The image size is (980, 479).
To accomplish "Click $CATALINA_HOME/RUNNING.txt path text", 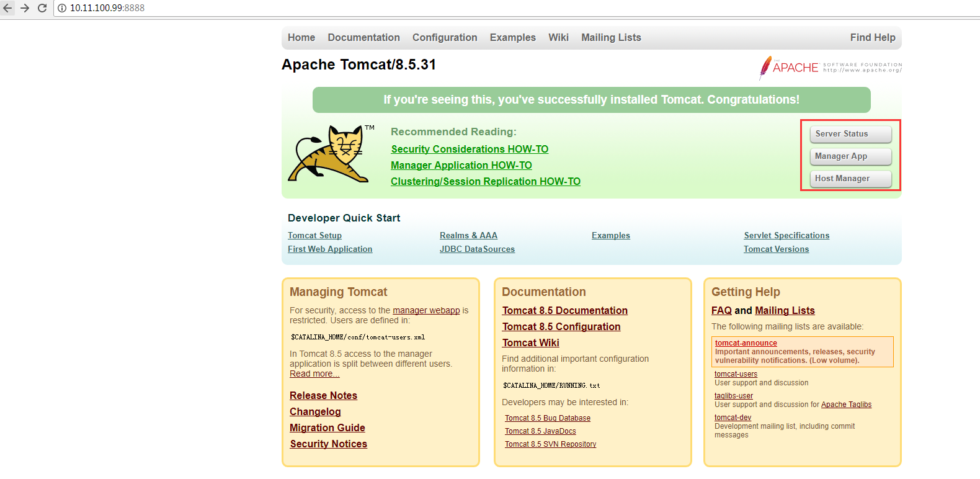I will coord(551,385).
